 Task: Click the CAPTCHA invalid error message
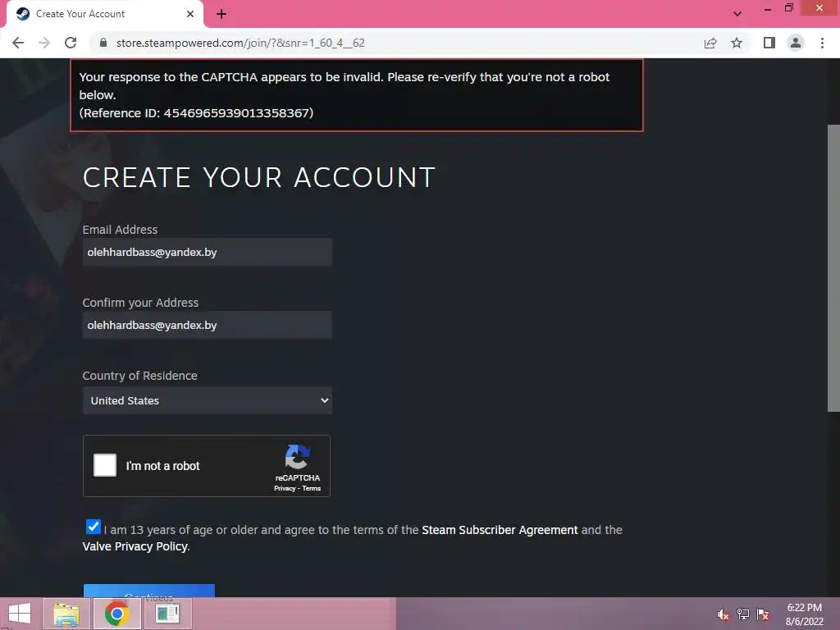tap(356, 95)
